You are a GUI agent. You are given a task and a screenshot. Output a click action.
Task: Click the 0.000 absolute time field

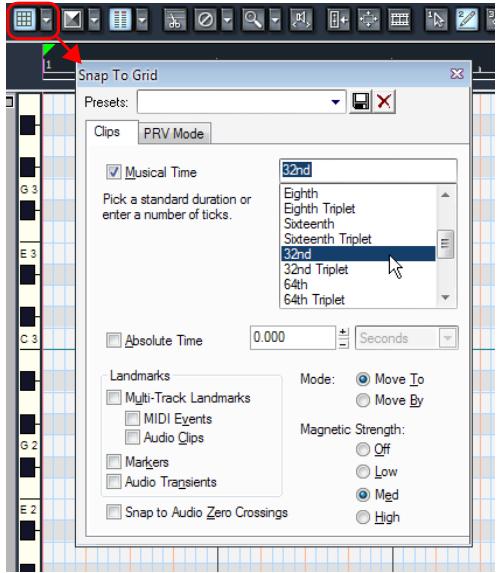pyautogui.click(x=293, y=338)
